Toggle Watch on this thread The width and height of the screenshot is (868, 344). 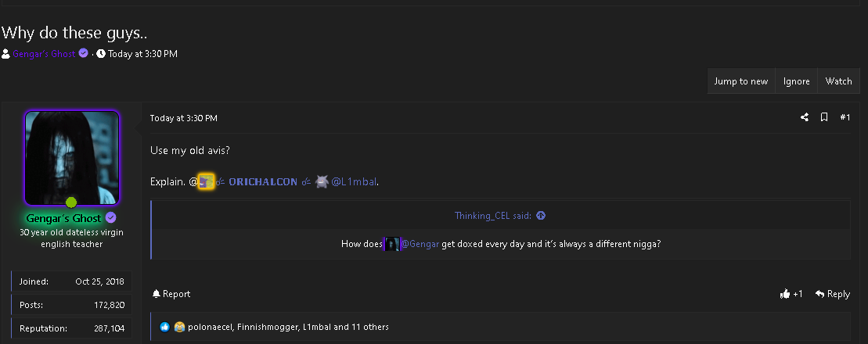[839, 81]
